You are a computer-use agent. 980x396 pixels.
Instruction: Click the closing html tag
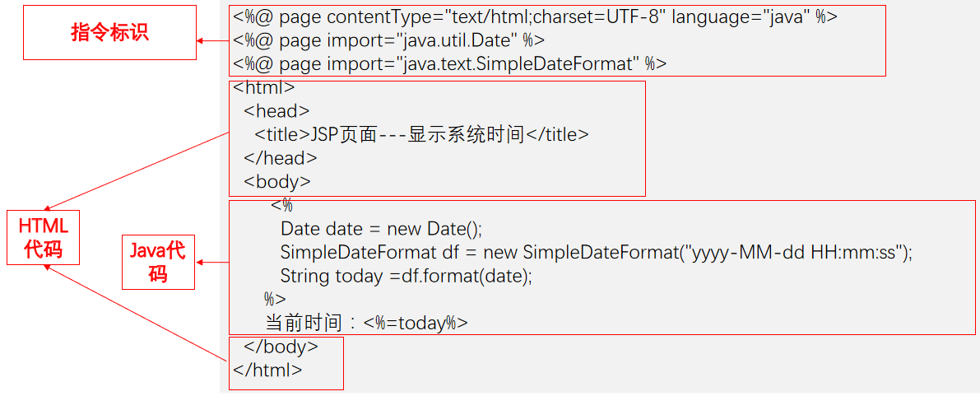267,370
